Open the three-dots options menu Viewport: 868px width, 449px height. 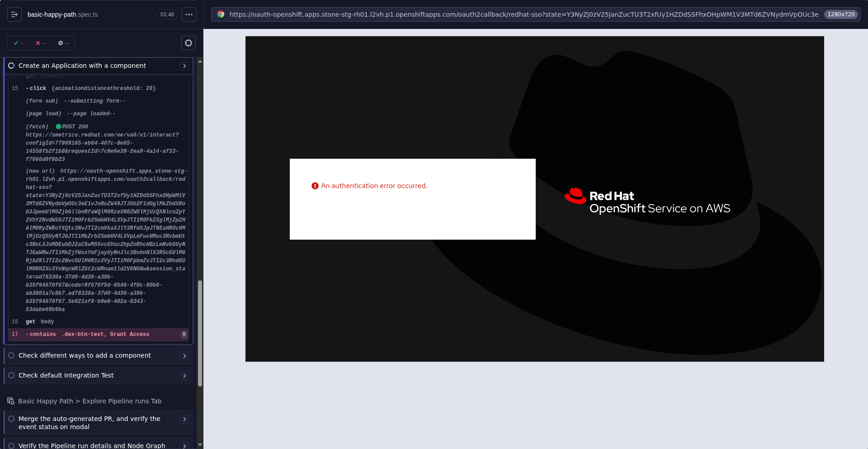[189, 14]
